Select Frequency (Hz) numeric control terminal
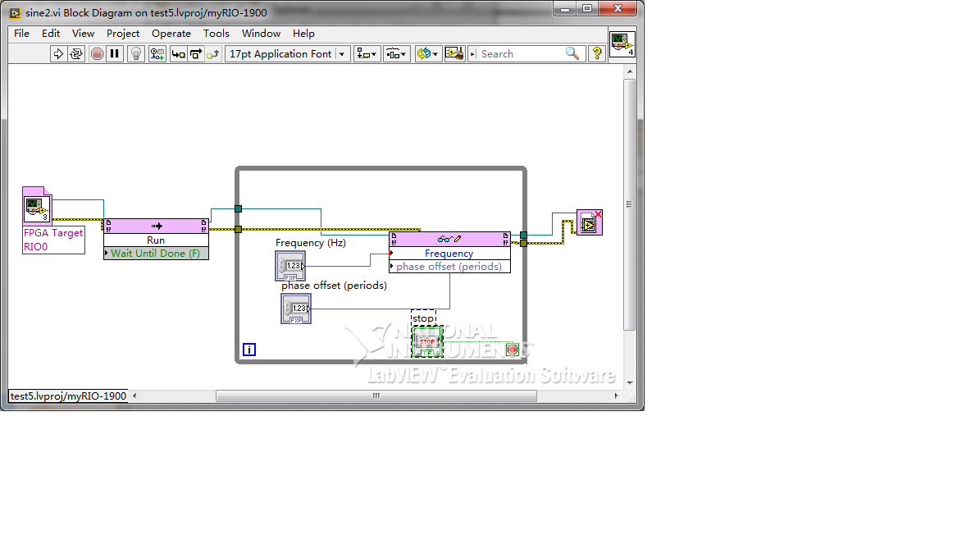980x558 pixels. pos(290,266)
